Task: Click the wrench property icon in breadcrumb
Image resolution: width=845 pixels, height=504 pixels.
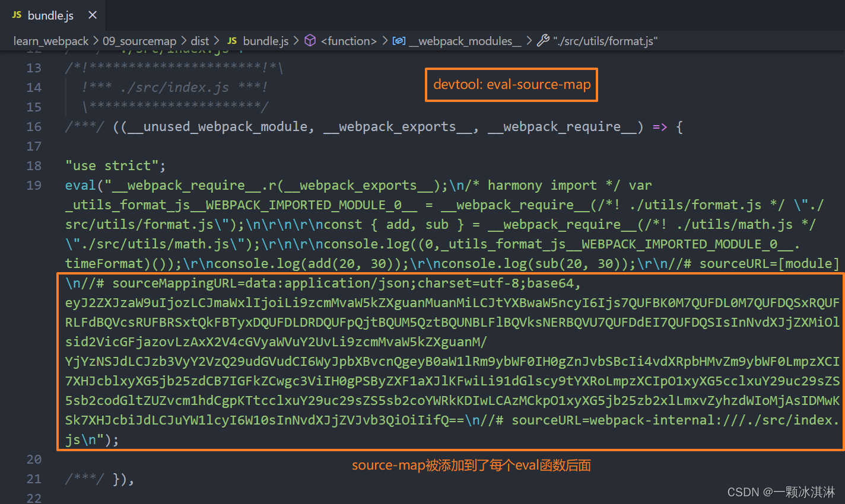Action: [543, 40]
